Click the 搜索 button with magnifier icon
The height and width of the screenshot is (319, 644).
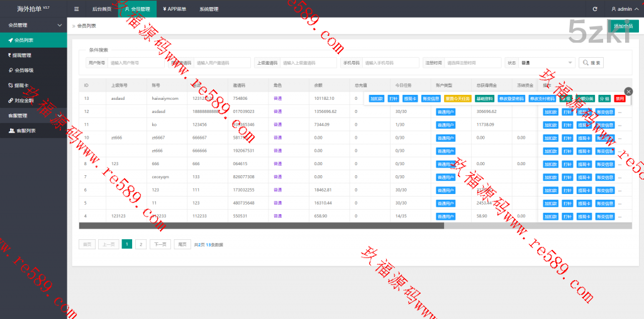[592, 63]
